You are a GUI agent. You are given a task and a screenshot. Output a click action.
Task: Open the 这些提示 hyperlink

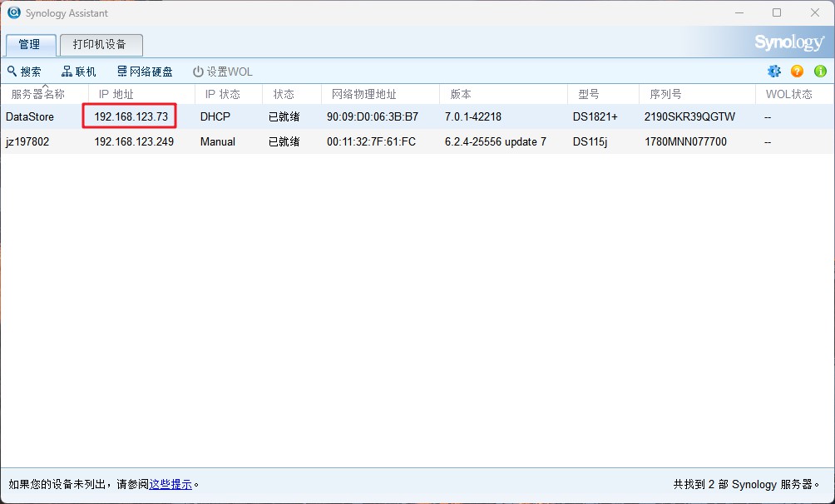[x=170, y=484]
